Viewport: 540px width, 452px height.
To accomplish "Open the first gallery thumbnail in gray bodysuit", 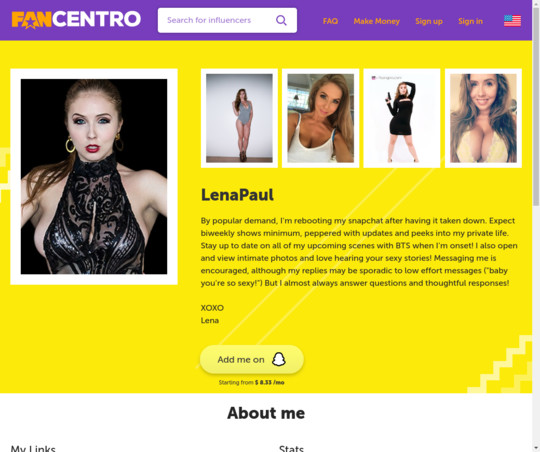I will 239,118.
